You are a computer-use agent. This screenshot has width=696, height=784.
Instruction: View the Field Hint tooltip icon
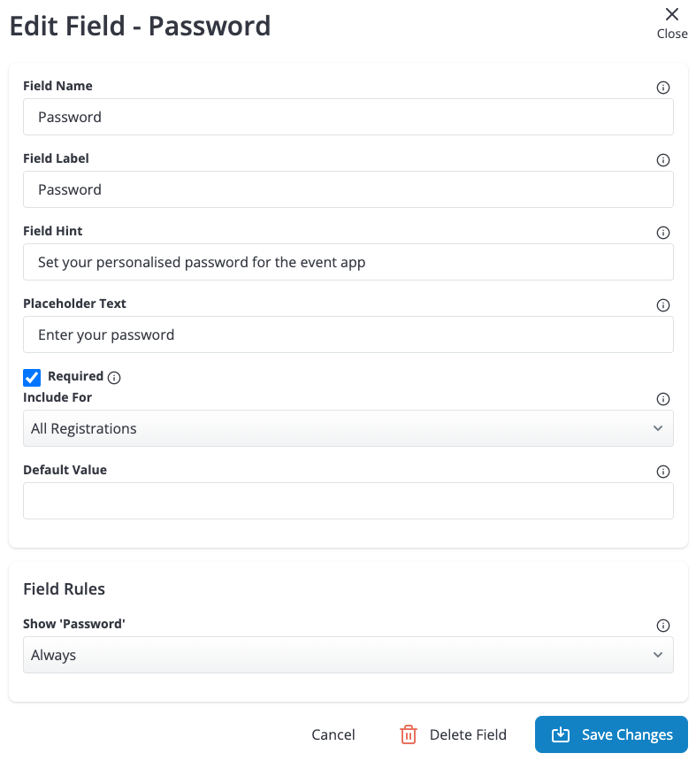pyautogui.click(x=662, y=233)
